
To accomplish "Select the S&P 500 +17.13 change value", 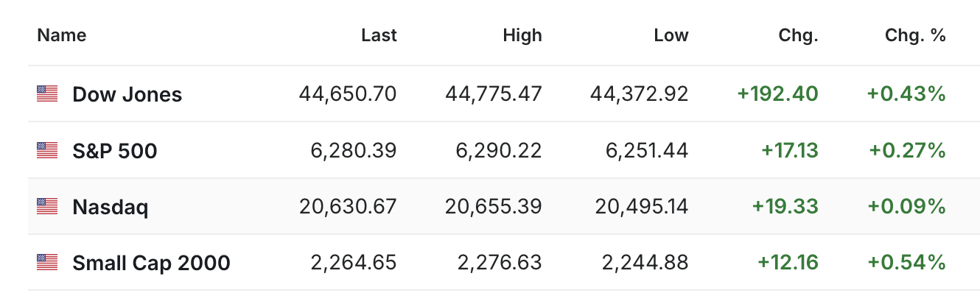I will pos(790,151).
